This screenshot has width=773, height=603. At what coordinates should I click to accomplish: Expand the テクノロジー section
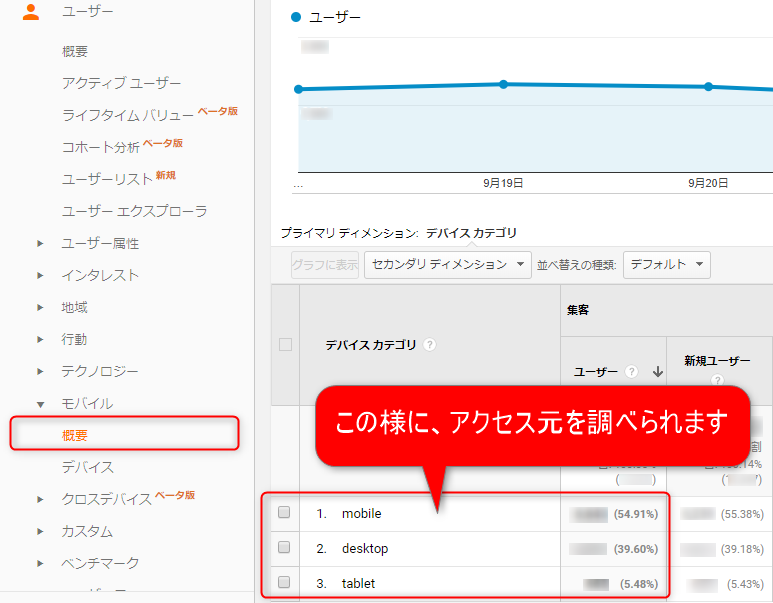40,372
